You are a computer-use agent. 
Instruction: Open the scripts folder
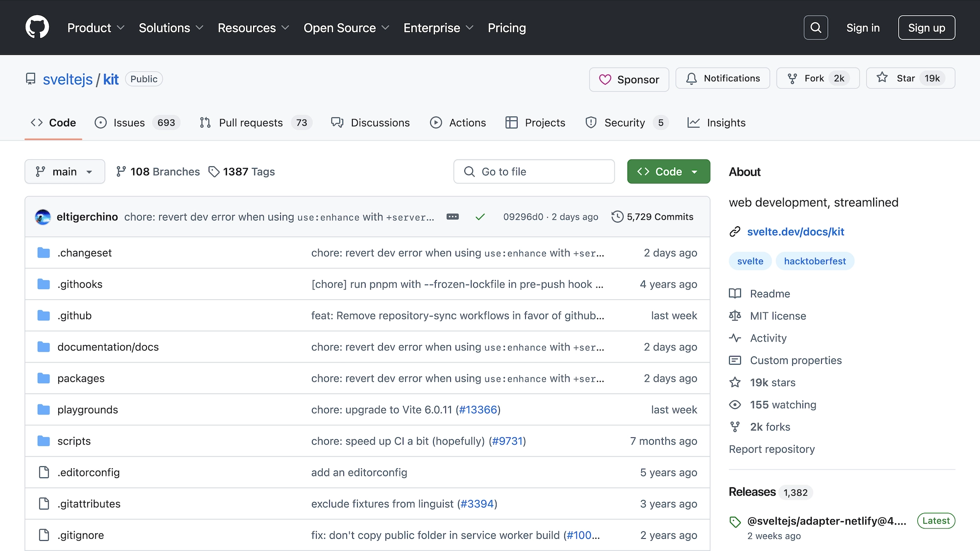coord(74,441)
